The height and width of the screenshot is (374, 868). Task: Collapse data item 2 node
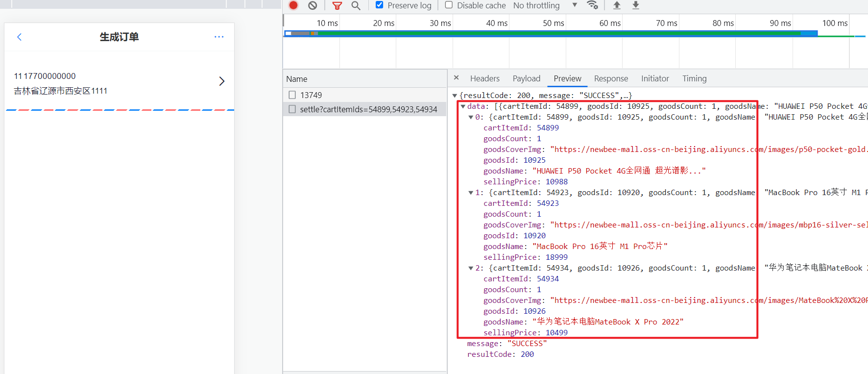pos(471,268)
